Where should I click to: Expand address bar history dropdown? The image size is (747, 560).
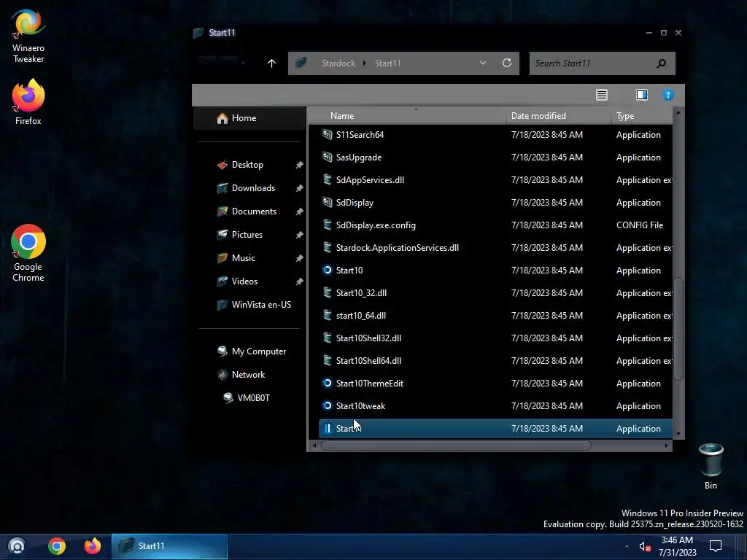[483, 63]
